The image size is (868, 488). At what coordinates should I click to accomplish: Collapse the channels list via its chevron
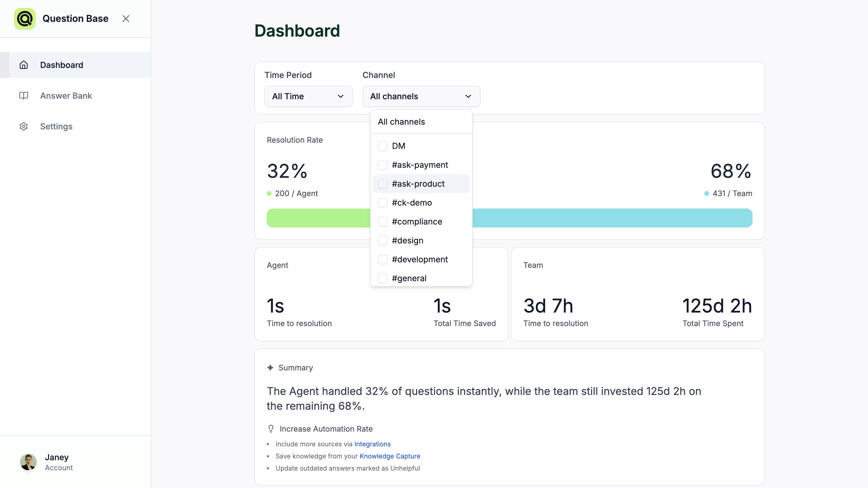(468, 96)
